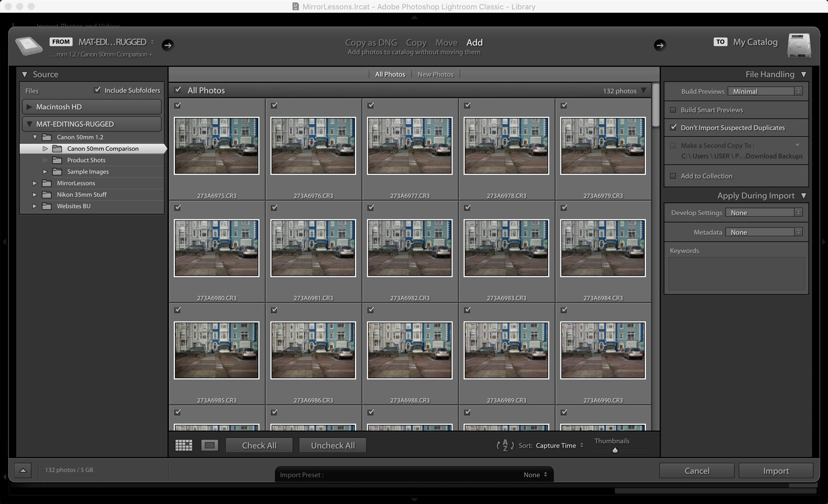Click the Check All button
828x504 pixels.
pos(259,446)
